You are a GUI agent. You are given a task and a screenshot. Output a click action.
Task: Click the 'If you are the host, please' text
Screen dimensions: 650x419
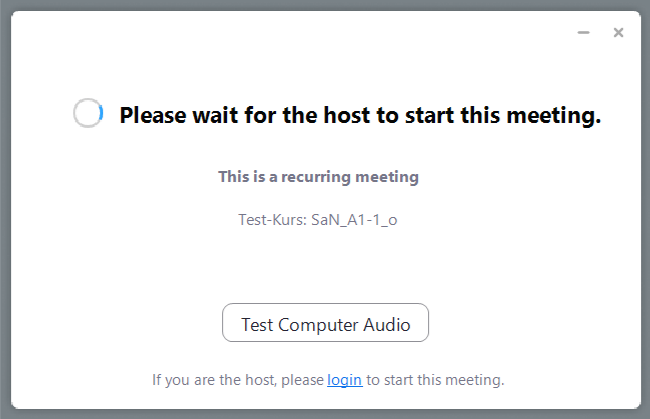pyautogui.click(x=238, y=380)
